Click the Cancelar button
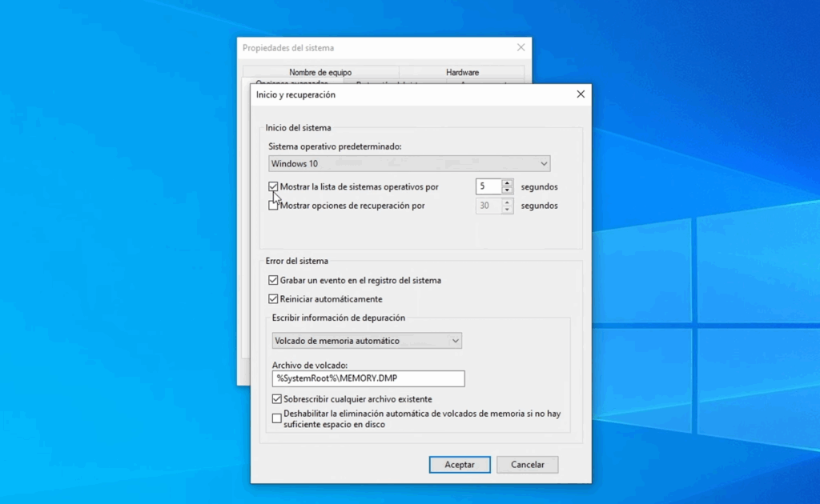This screenshot has height=504, width=820. pyautogui.click(x=527, y=464)
